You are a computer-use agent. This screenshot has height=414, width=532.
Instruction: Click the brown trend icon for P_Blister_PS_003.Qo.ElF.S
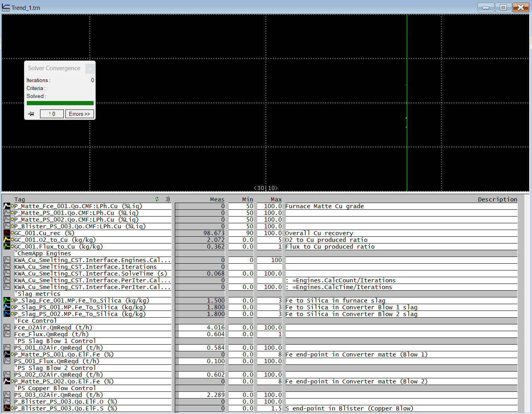7,408
